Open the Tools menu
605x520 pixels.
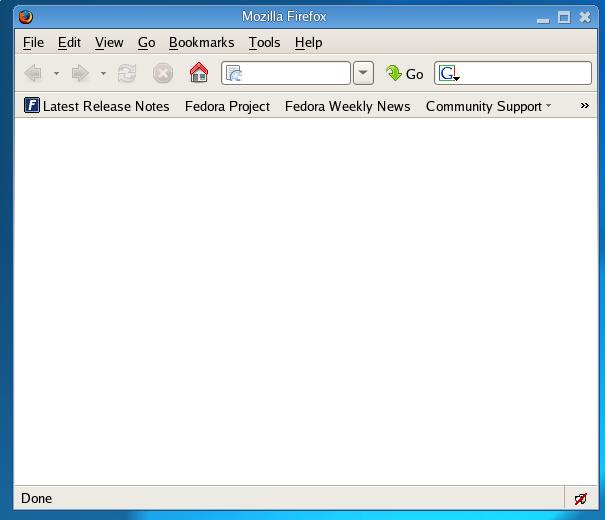coord(264,42)
